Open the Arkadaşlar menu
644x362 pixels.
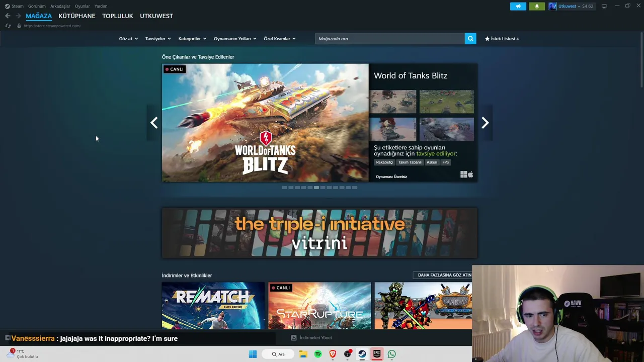tap(60, 6)
